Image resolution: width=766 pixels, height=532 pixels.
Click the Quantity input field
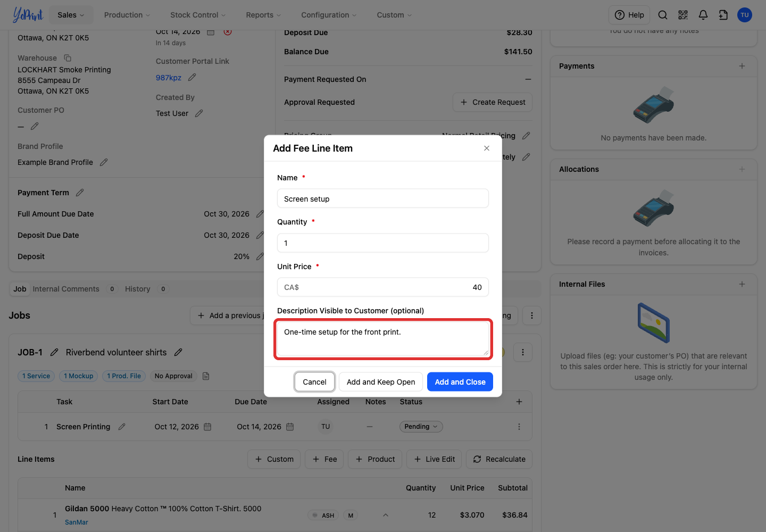(383, 243)
